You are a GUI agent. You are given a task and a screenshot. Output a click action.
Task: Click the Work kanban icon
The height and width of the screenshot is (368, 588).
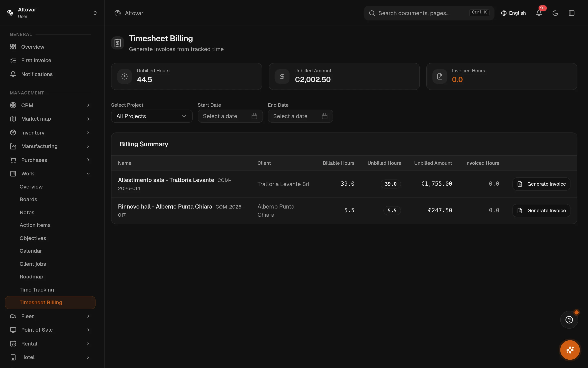click(x=13, y=174)
